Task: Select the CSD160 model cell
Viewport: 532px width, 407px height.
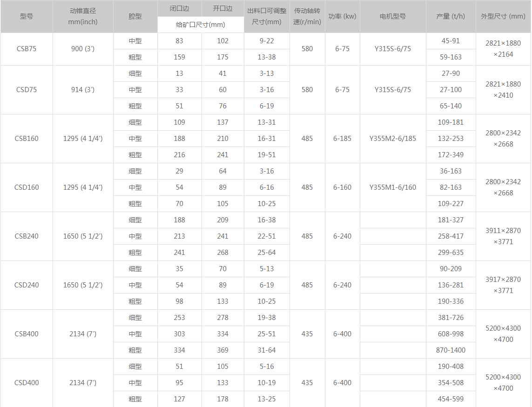Action: point(27,187)
